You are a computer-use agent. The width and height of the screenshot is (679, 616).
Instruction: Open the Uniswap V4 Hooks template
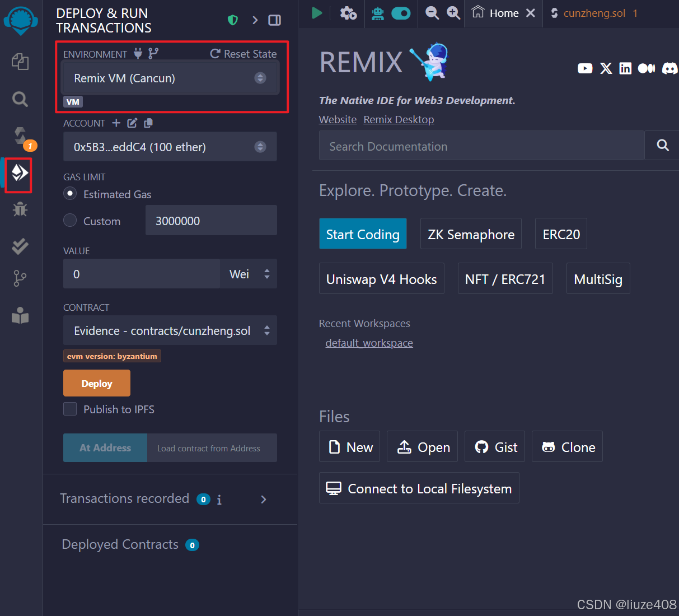point(381,278)
